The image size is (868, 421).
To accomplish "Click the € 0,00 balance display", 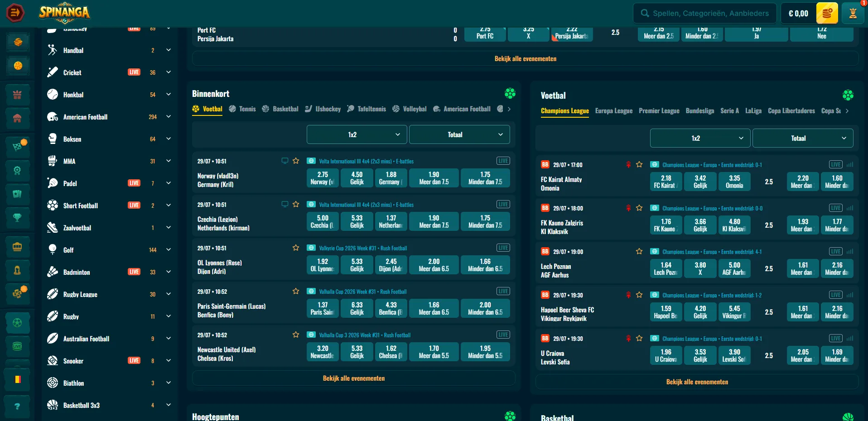I will pos(798,13).
